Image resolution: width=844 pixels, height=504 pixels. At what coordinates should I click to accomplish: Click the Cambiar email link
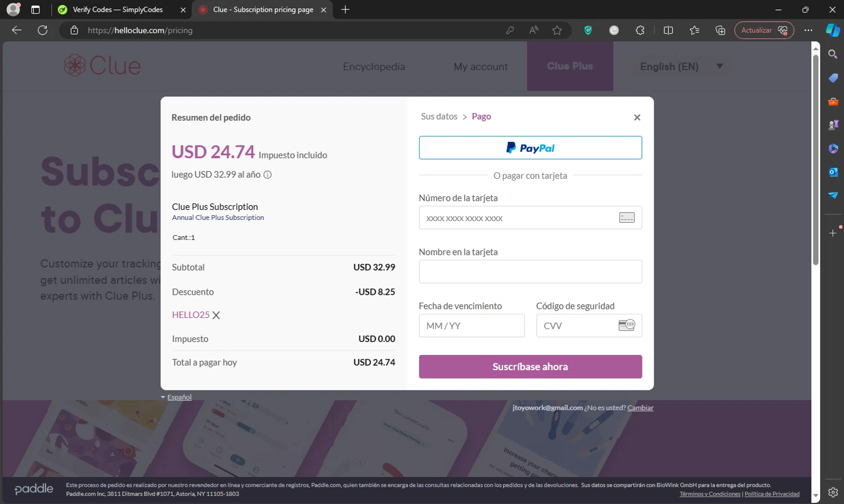pyautogui.click(x=640, y=408)
